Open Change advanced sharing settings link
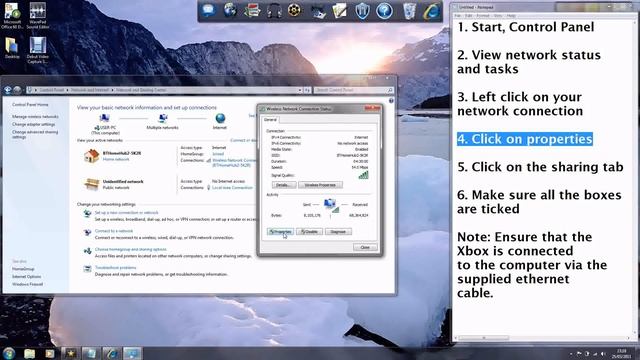This screenshot has width=640, height=360. pos(35,134)
